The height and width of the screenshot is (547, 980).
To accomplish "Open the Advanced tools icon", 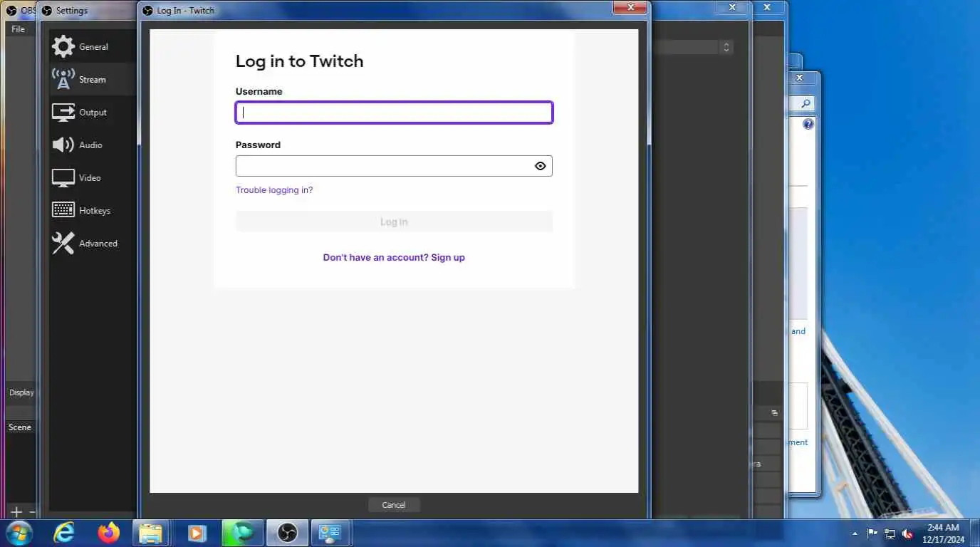I will [63, 243].
